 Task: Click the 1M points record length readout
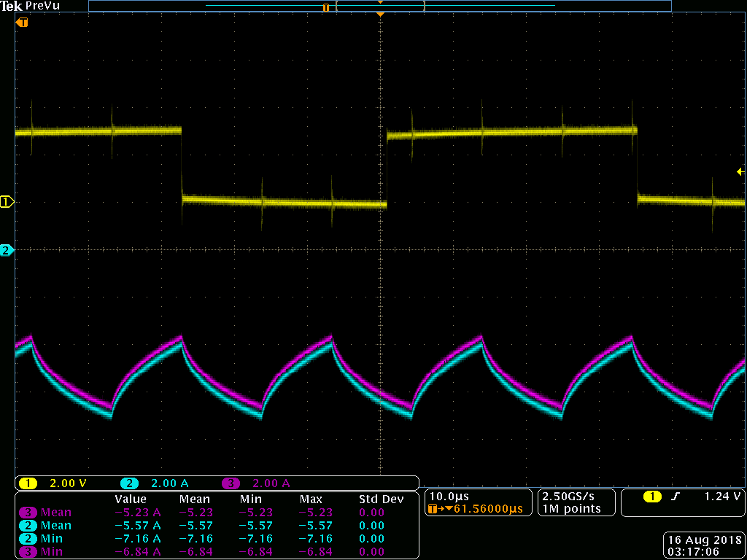[572, 508]
